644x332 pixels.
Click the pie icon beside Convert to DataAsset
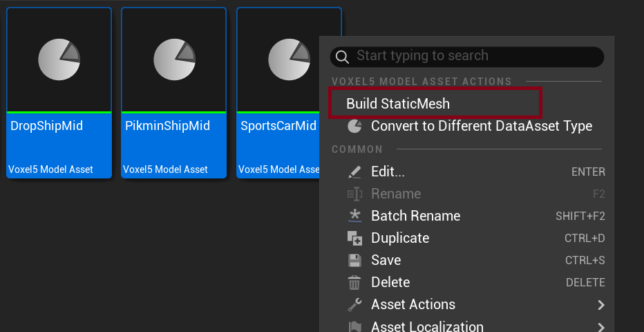click(x=354, y=126)
